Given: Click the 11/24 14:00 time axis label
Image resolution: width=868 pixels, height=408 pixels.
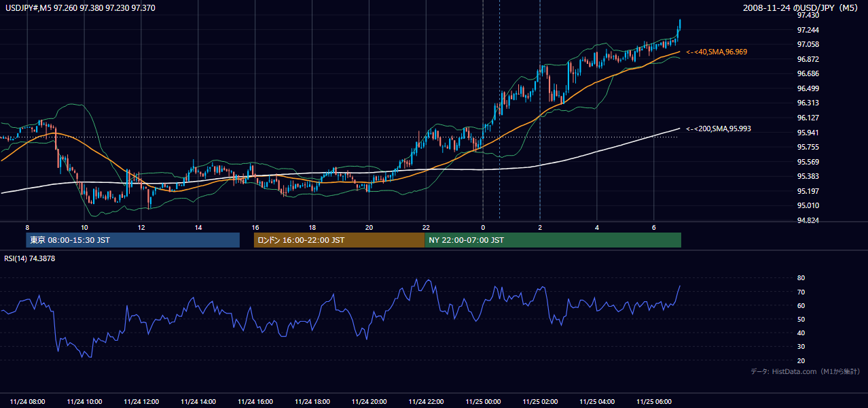Looking at the screenshot, I should (x=198, y=401).
